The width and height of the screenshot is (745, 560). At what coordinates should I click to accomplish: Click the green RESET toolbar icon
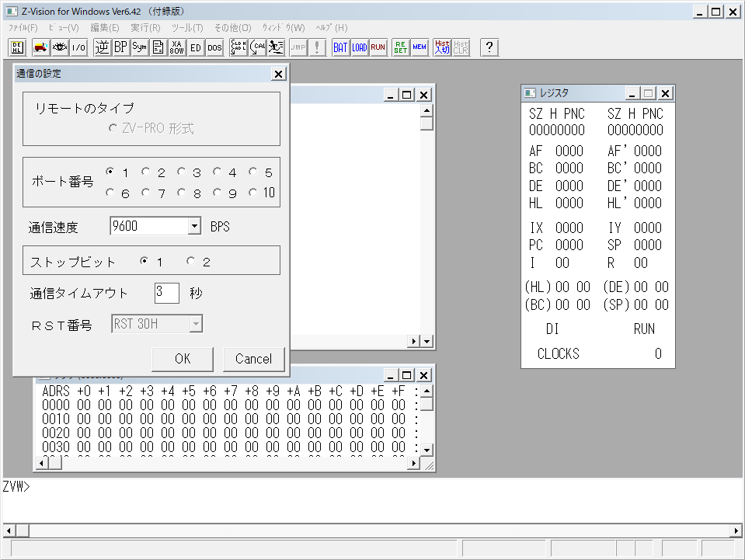click(401, 47)
